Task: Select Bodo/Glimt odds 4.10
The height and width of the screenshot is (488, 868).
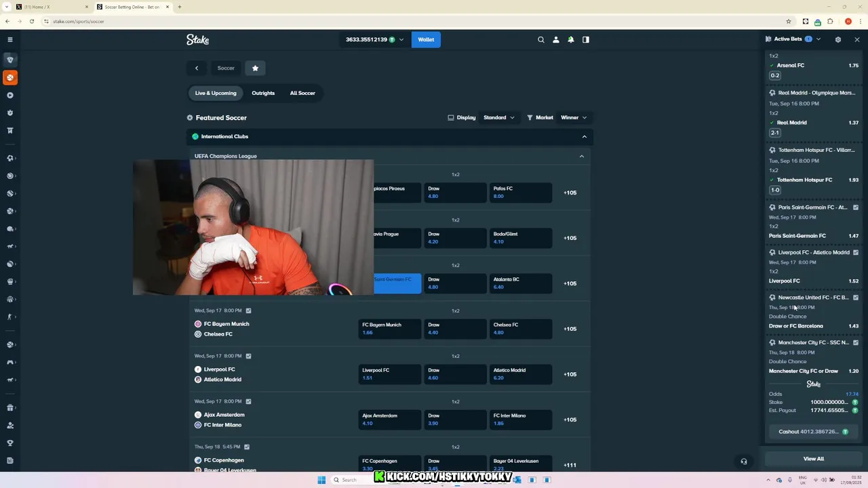Action: click(x=520, y=238)
